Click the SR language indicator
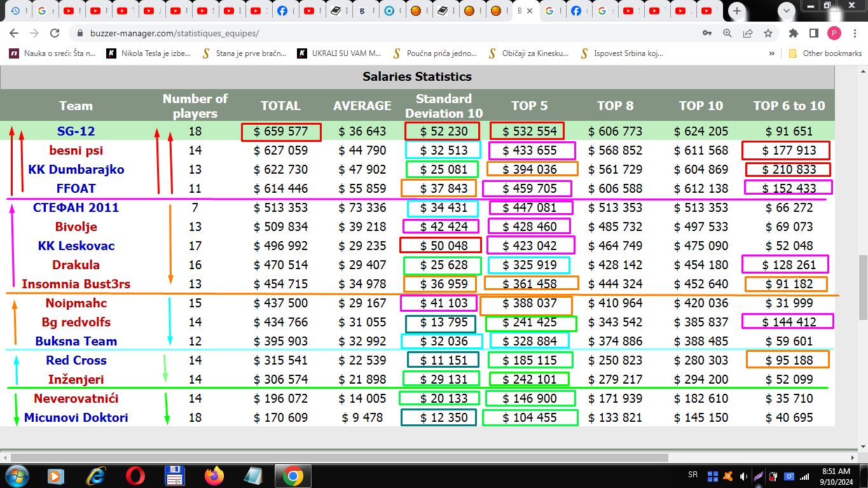This screenshot has width=868, height=488. tap(692, 475)
